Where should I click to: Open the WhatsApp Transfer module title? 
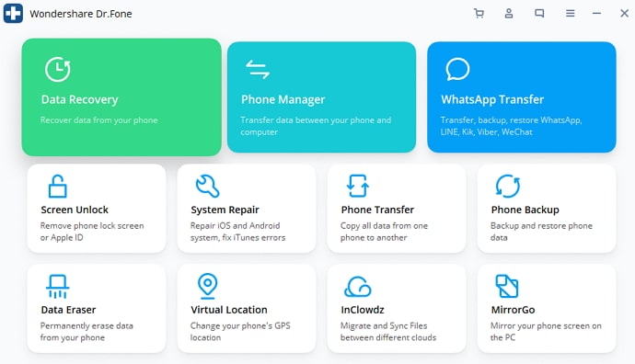coord(492,99)
